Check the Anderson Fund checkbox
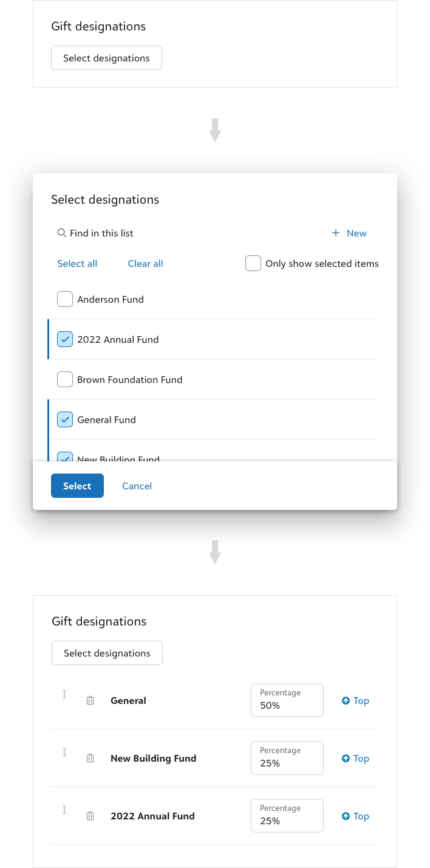Screen dimensions: 430x868 click(x=65, y=299)
